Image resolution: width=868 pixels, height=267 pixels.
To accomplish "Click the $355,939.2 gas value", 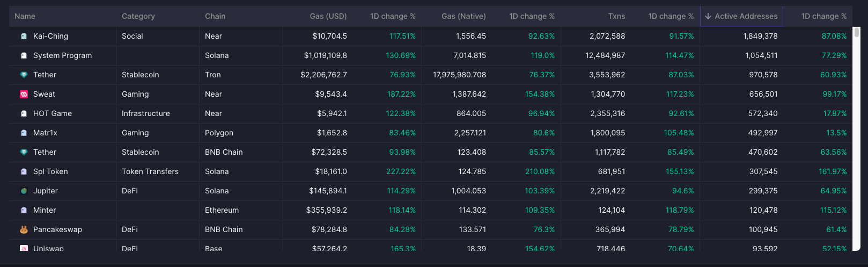I will point(326,210).
